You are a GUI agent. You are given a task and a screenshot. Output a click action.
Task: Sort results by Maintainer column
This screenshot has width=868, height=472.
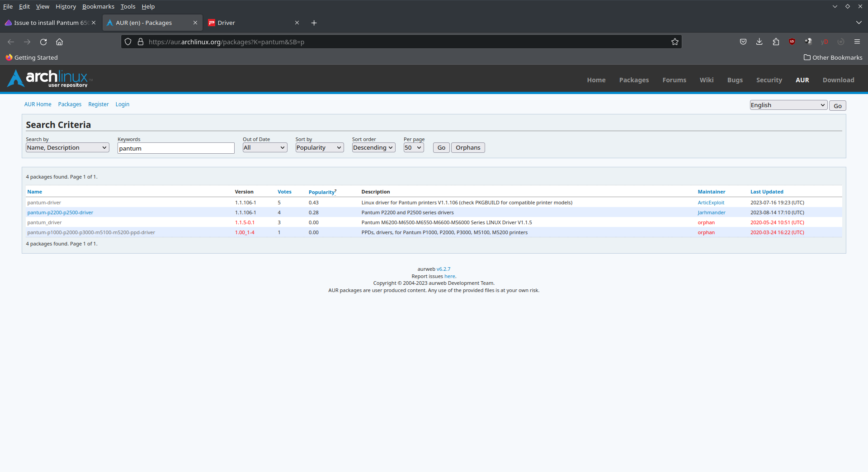(x=711, y=192)
